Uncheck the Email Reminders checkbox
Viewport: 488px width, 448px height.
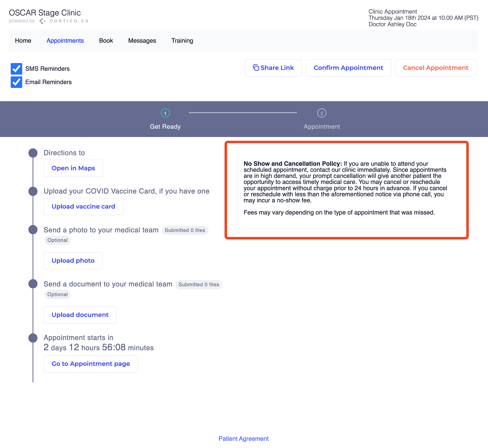pyautogui.click(x=16, y=82)
